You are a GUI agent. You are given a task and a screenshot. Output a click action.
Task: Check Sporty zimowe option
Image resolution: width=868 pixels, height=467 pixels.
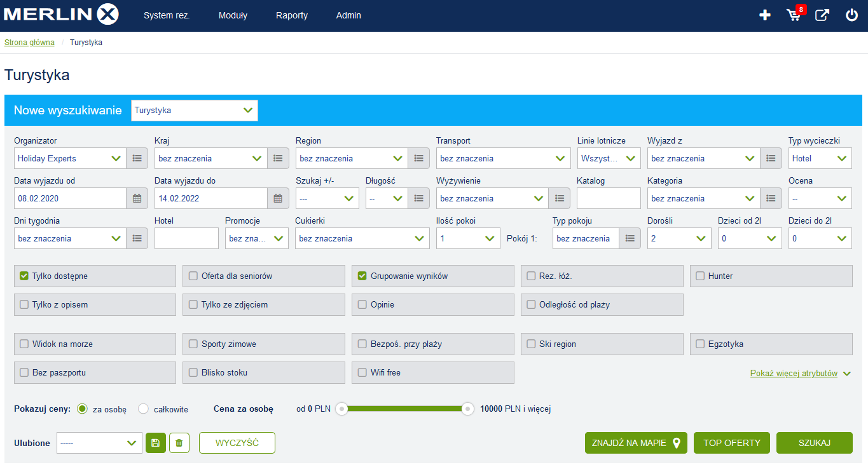[x=193, y=344]
